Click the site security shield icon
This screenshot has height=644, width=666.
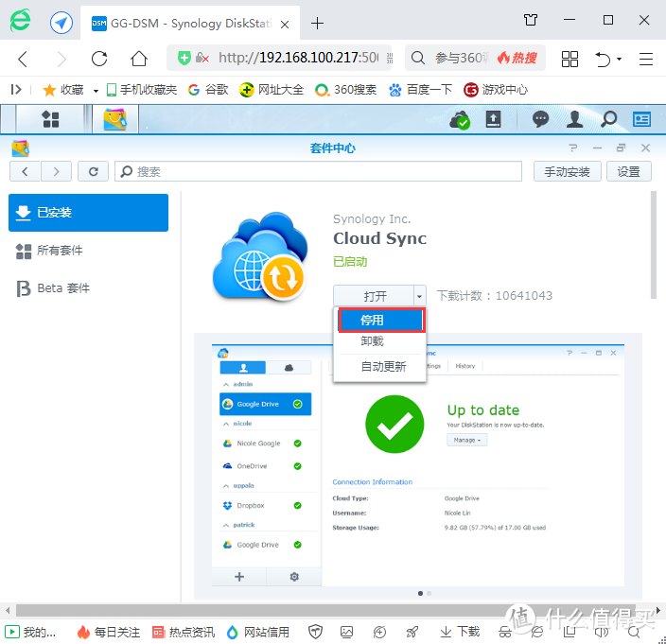184,58
